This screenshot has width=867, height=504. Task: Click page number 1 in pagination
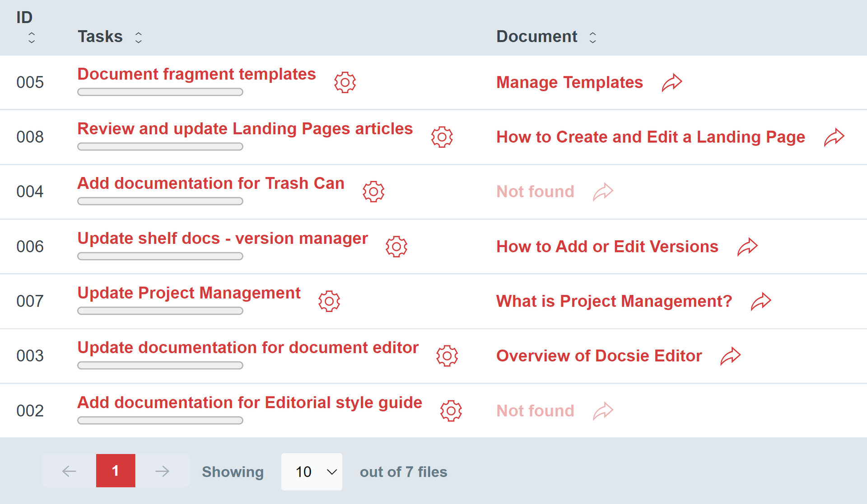click(x=116, y=471)
